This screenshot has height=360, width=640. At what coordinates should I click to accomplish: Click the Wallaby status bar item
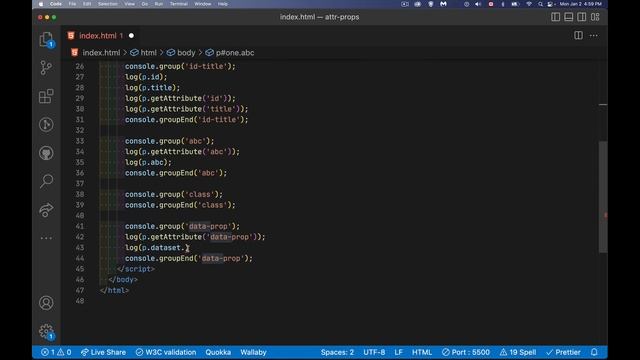coord(253,352)
